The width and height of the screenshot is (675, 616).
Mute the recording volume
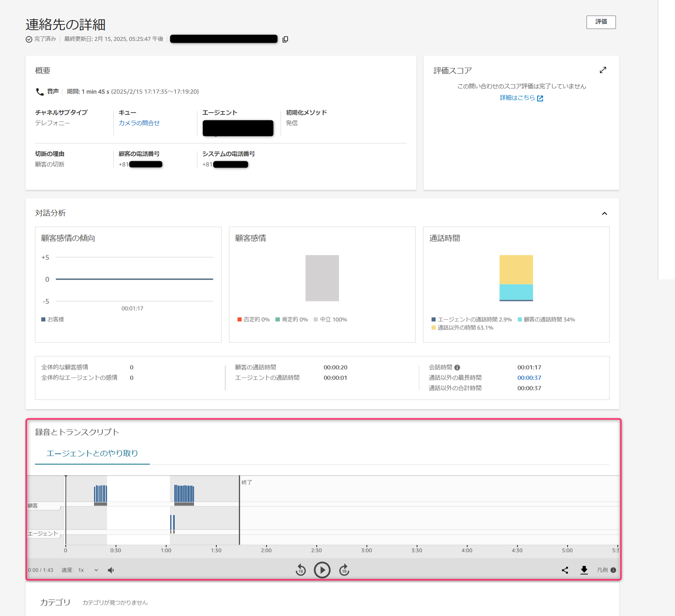[111, 570]
